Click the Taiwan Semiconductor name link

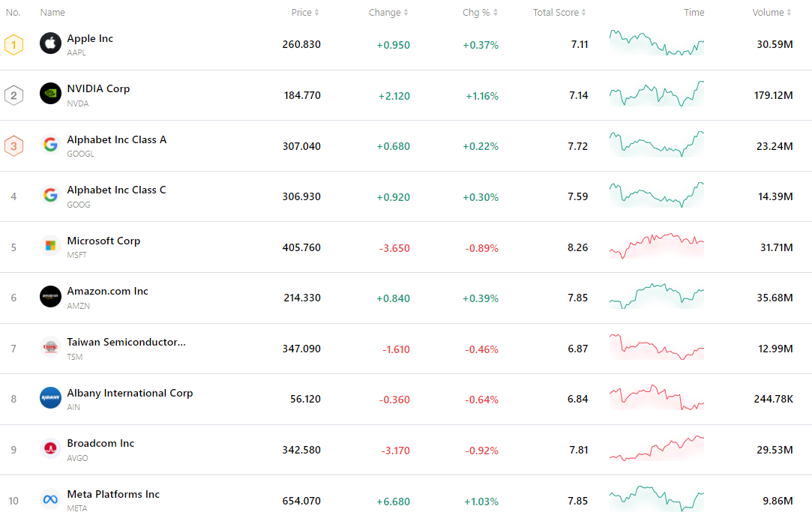[x=125, y=341]
